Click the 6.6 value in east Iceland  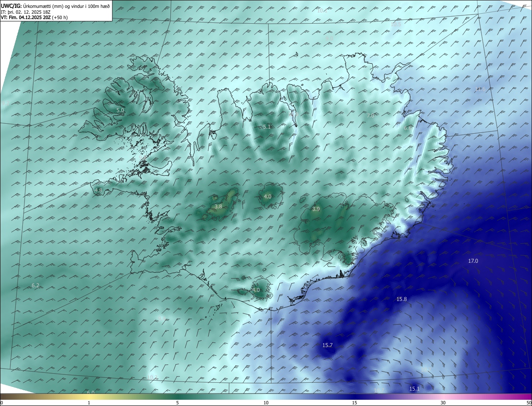click(x=408, y=129)
